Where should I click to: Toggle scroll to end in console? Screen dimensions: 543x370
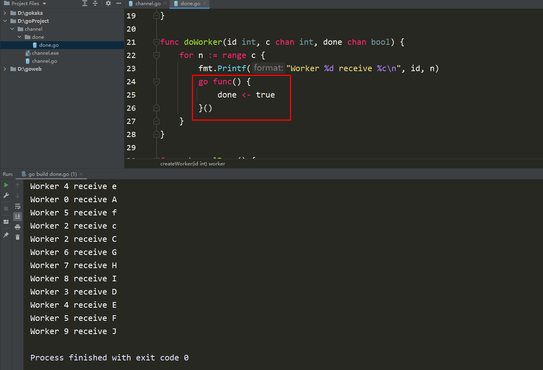(18, 217)
